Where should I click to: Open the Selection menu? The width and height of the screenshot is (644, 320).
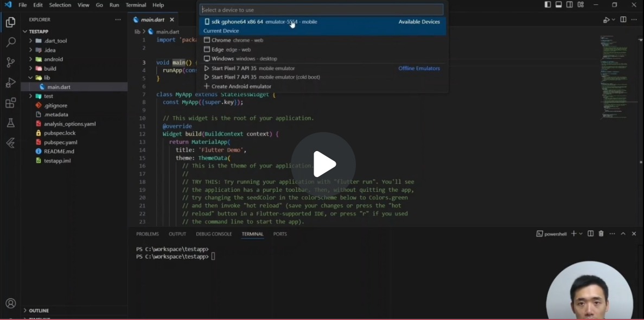click(60, 5)
